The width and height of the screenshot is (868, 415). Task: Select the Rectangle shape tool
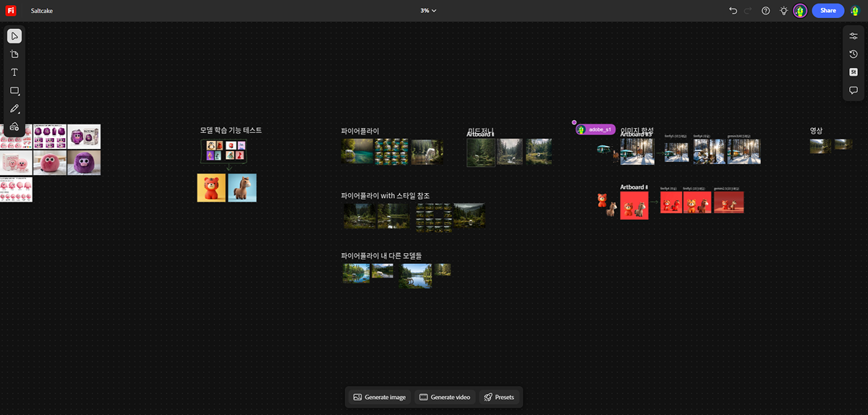tap(14, 90)
